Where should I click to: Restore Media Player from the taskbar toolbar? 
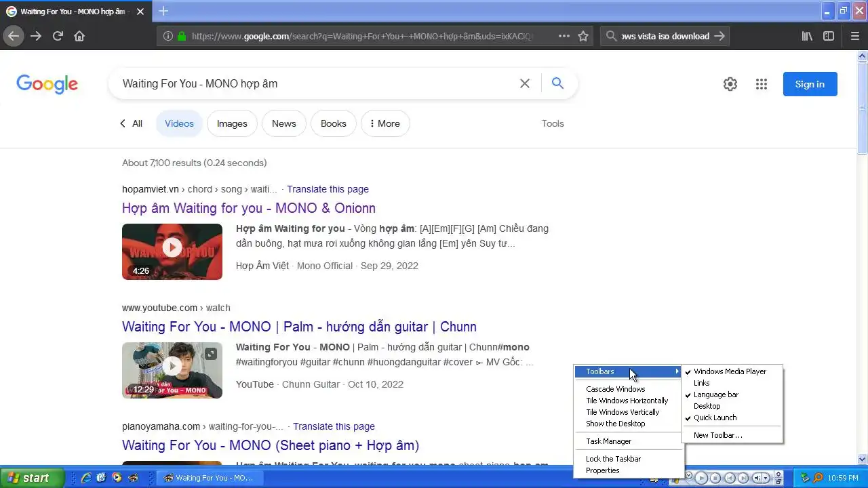[x=778, y=482]
